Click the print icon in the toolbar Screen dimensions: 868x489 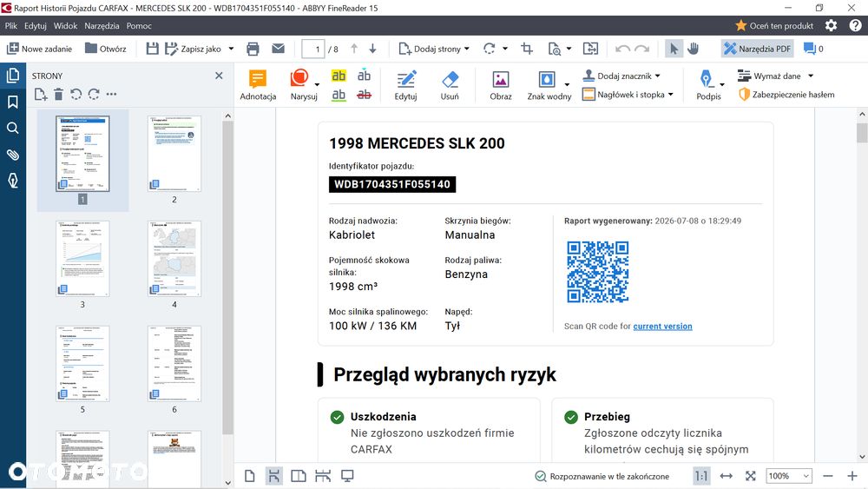[253, 49]
